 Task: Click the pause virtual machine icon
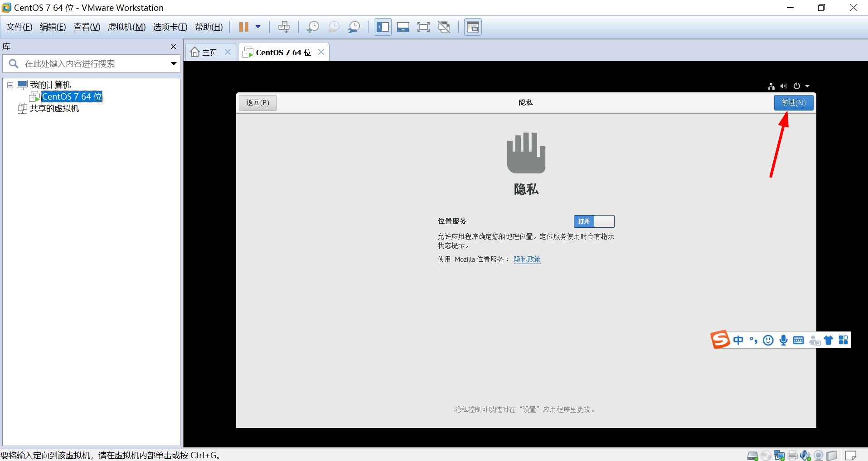pos(243,27)
